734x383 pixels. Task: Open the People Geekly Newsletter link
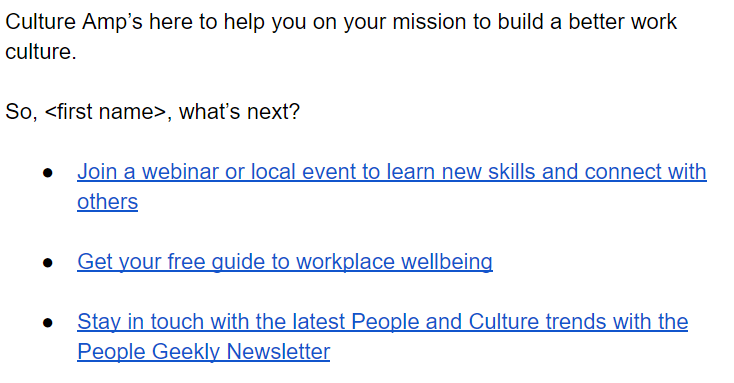[x=382, y=336]
